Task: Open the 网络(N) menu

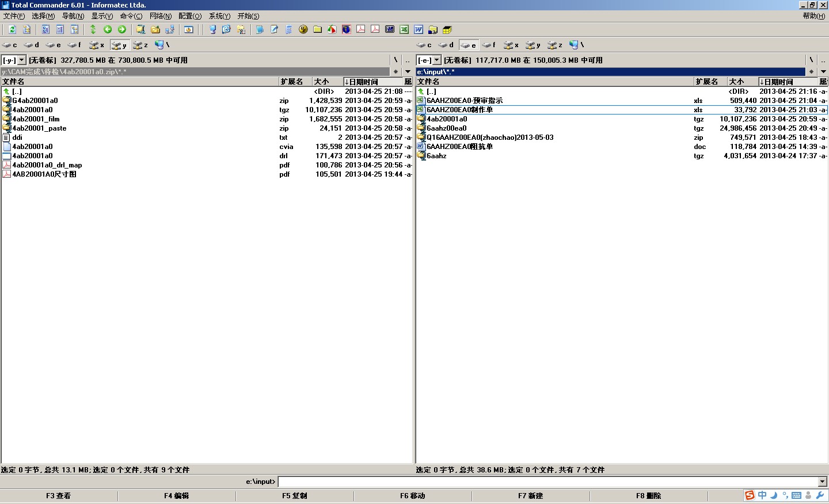Action: click(x=161, y=16)
